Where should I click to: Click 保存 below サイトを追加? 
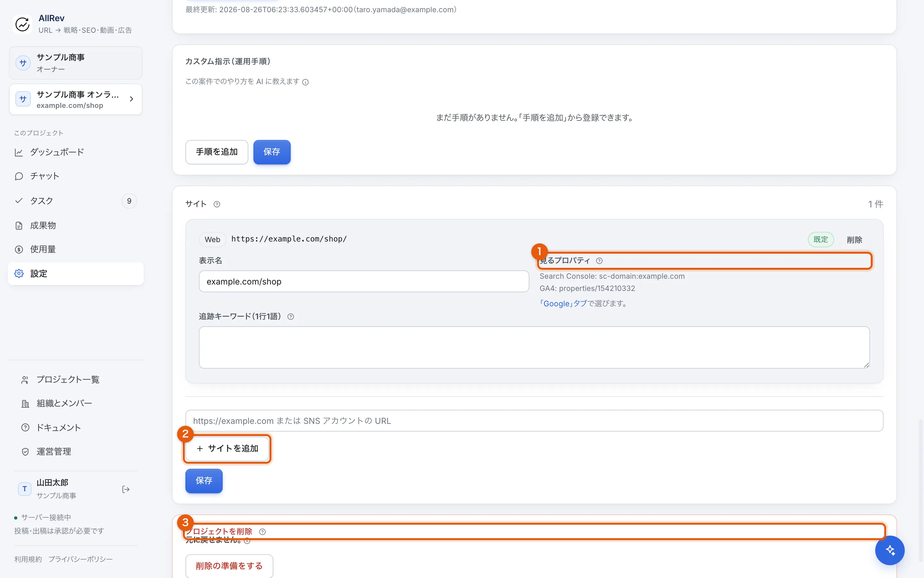click(x=204, y=481)
